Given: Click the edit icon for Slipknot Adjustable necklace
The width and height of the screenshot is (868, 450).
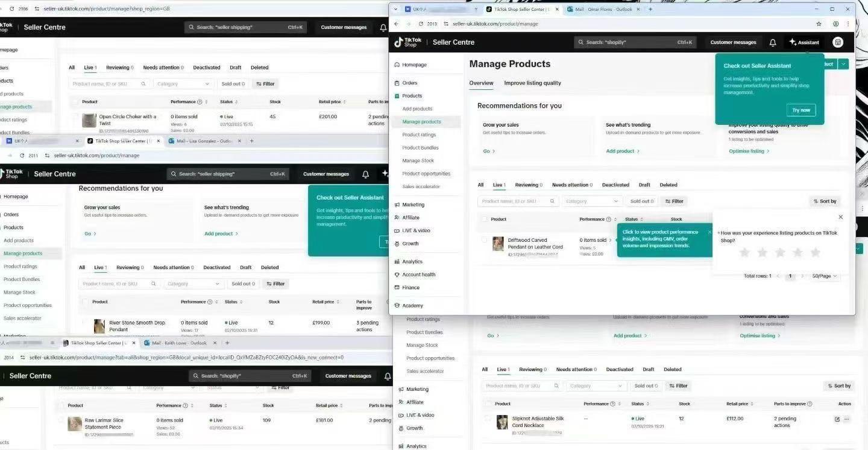Looking at the screenshot, I should (x=837, y=419).
